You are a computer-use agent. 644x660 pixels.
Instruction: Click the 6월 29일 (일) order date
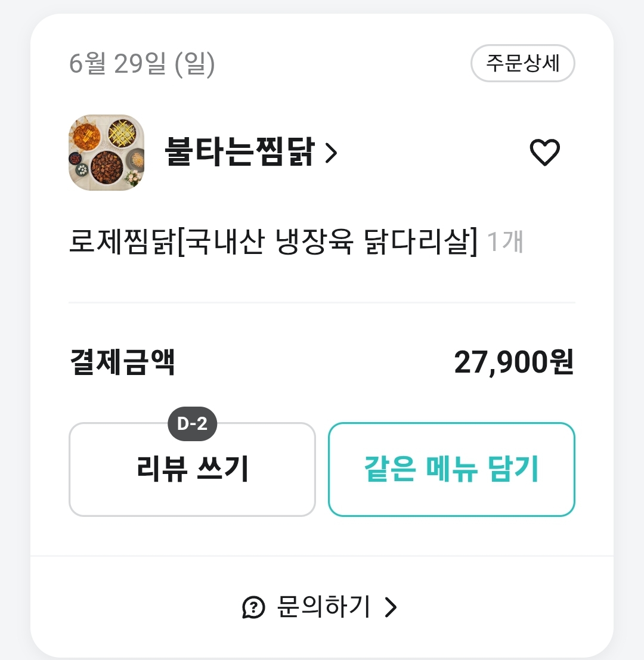tap(142, 64)
